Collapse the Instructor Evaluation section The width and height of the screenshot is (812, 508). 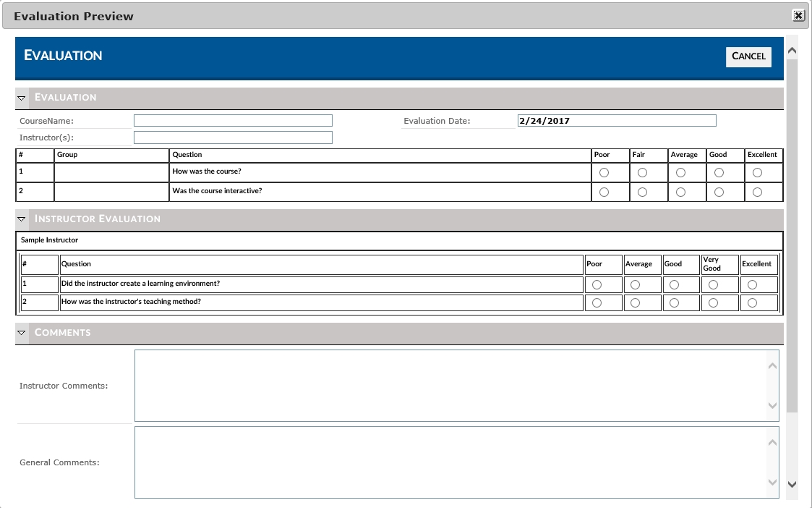coord(22,219)
